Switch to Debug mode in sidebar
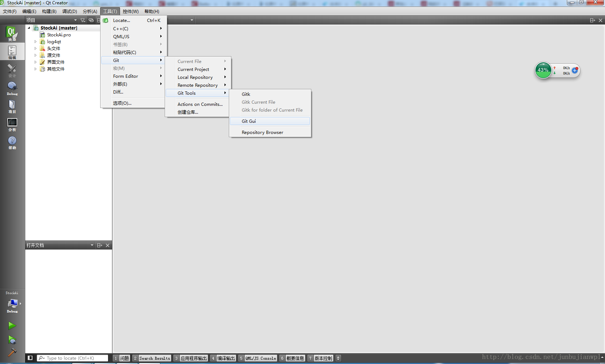 (12, 88)
